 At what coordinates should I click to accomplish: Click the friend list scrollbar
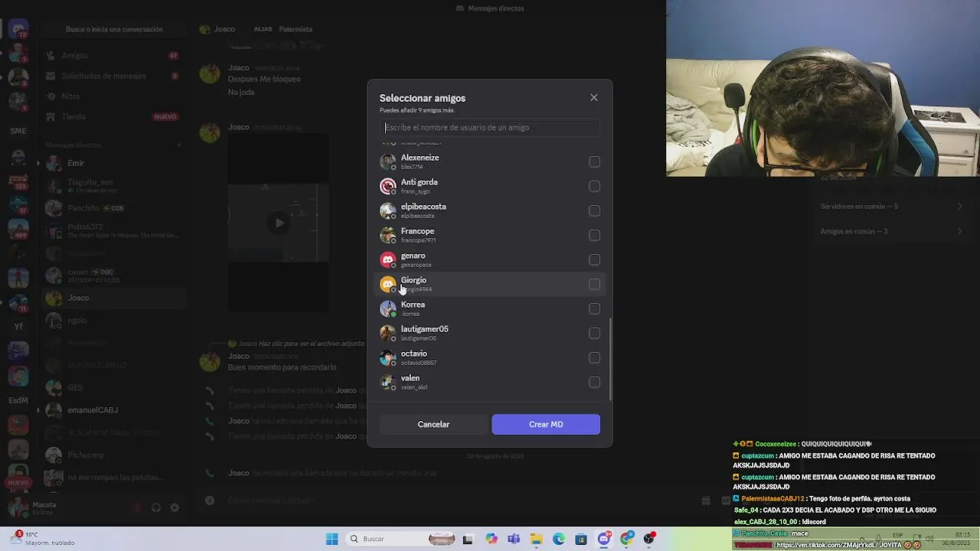coord(610,360)
